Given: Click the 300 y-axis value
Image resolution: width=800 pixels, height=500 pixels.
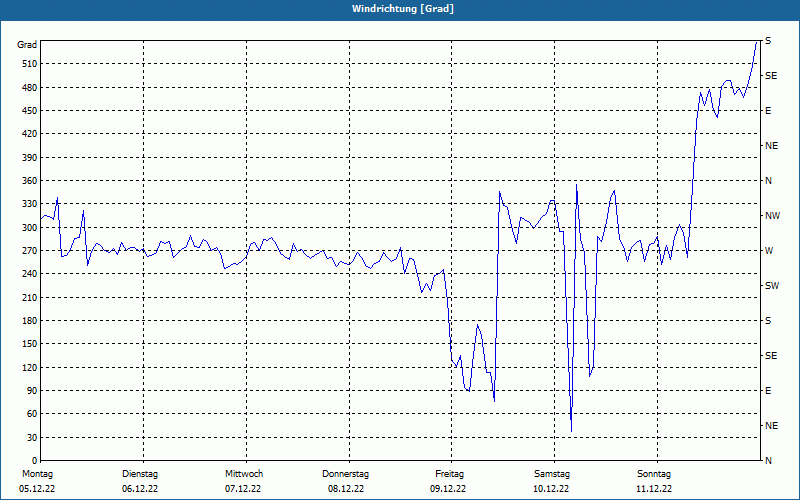Looking at the screenshot, I should coord(30,227).
